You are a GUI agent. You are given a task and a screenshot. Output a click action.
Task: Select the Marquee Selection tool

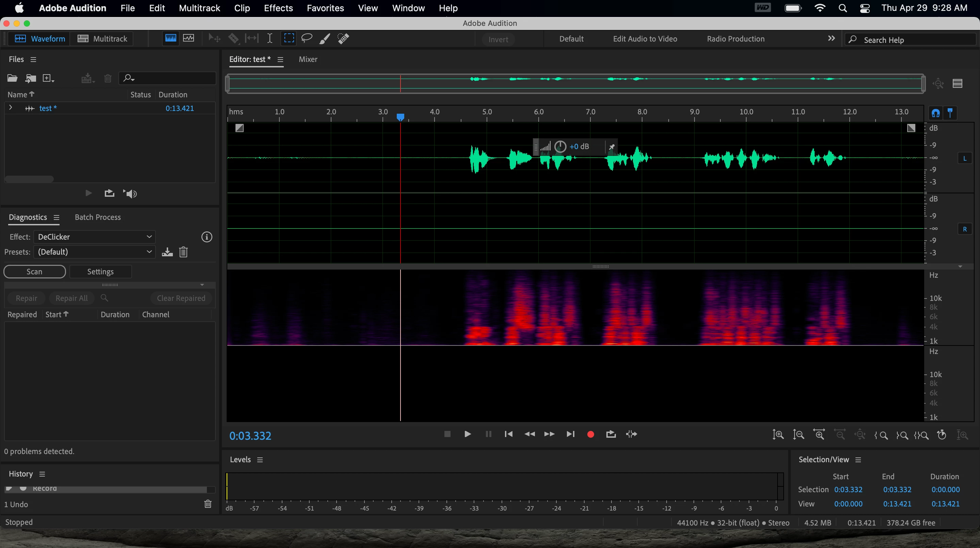coord(289,38)
